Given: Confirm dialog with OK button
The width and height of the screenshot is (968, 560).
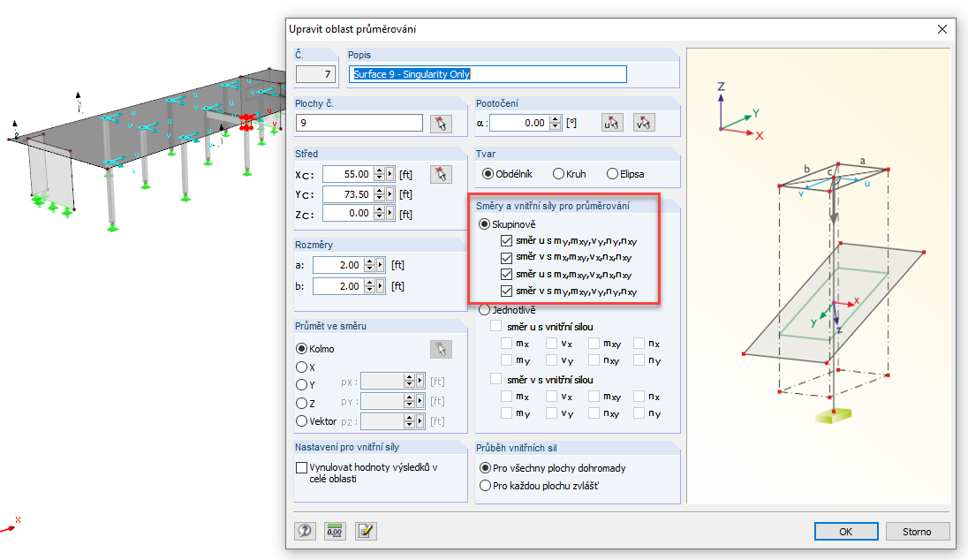Looking at the screenshot, I should coord(846,532).
